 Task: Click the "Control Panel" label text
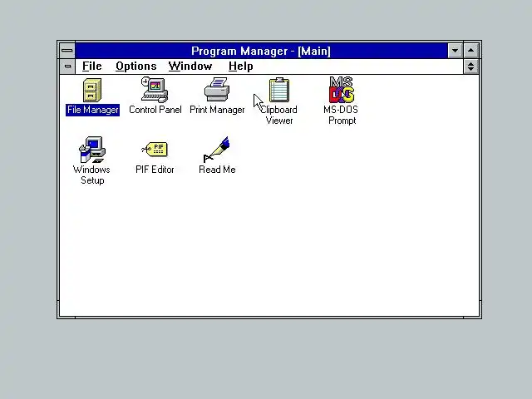pos(155,110)
